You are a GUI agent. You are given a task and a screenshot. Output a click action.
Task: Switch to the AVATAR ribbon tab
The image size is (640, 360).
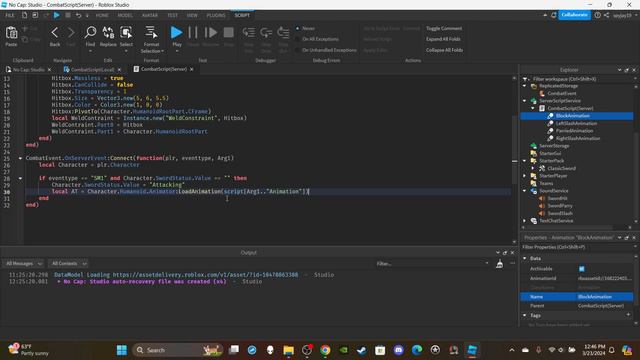[150, 15]
